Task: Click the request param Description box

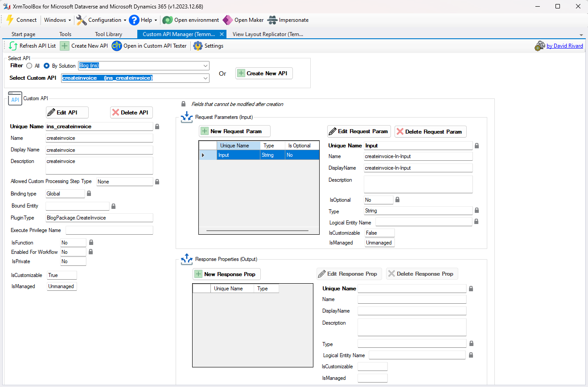Action: pyautogui.click(x=418, y=184)
